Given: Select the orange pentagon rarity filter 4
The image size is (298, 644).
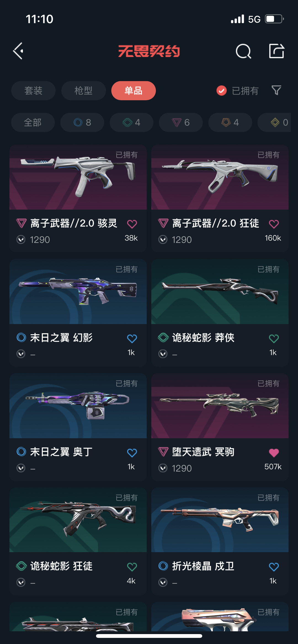Looking at the screenshot, I should [230, 122].
